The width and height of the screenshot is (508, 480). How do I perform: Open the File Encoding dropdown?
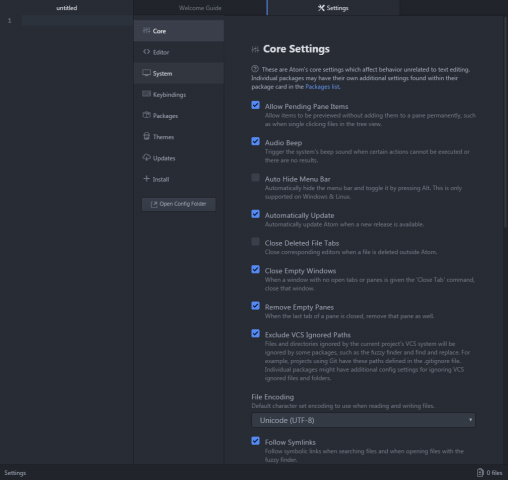[x=363, y=420]
